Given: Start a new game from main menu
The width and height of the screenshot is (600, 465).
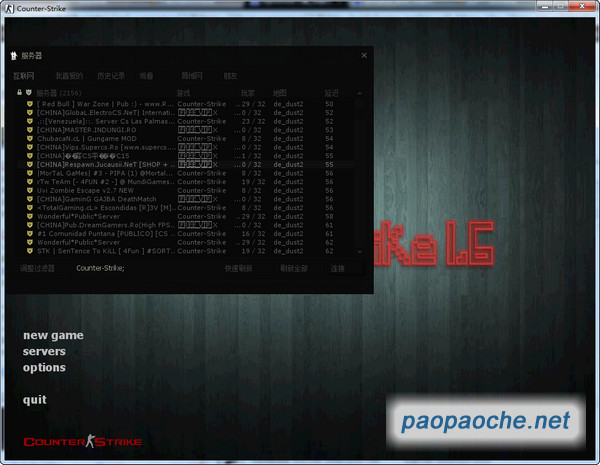Looking at the screenshot, I should (53, 335).
